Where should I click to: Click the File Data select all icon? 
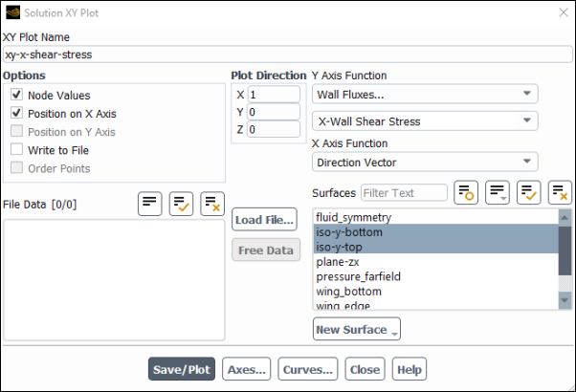pos(181,204)
